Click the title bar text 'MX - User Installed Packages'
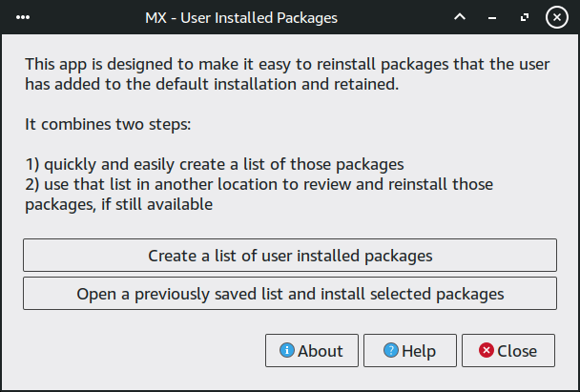The image size is (580, 392). 240,17
